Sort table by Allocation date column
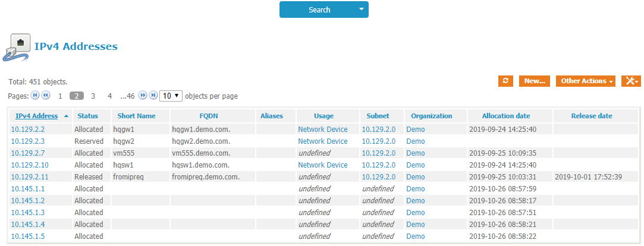 [x=505, y=116]
